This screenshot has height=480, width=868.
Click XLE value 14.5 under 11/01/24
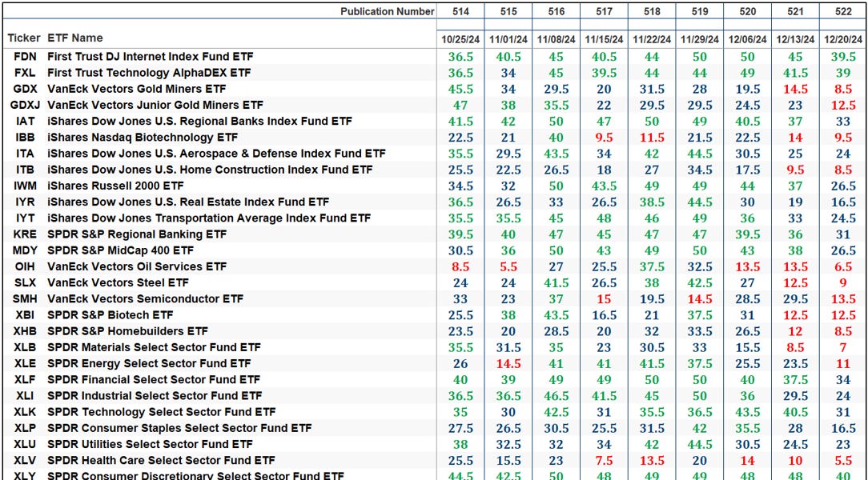508,364
